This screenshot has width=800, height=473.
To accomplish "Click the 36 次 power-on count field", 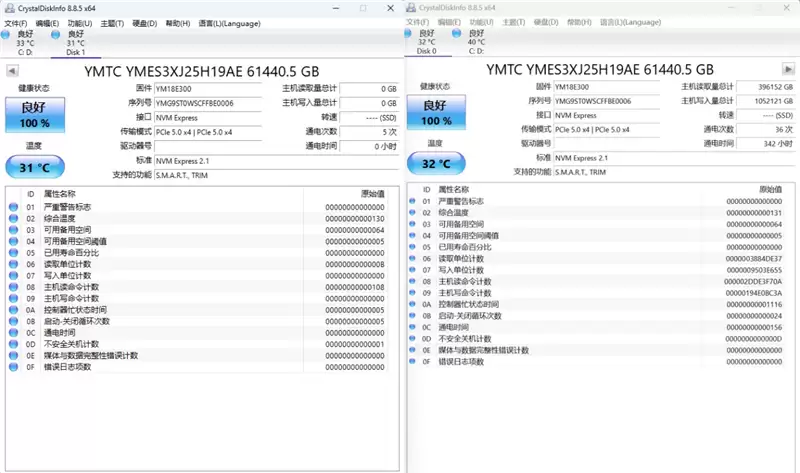I will point(766,130).
